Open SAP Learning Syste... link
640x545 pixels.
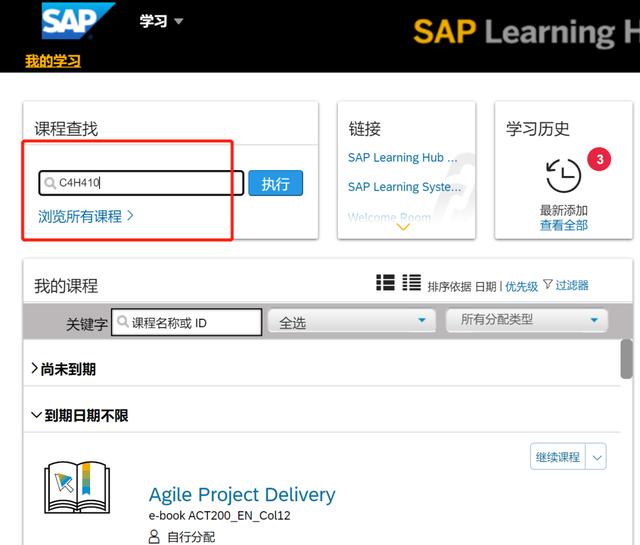(404, 187)
